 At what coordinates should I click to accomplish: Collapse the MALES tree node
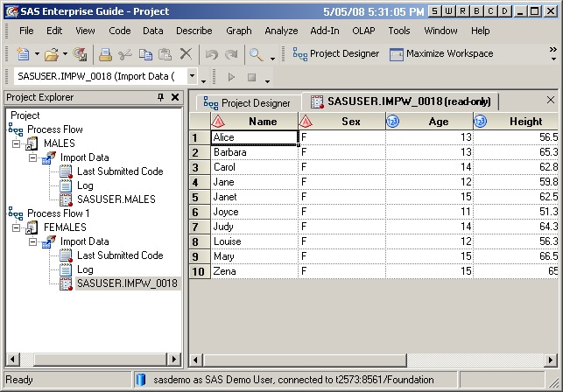[17, 143]
